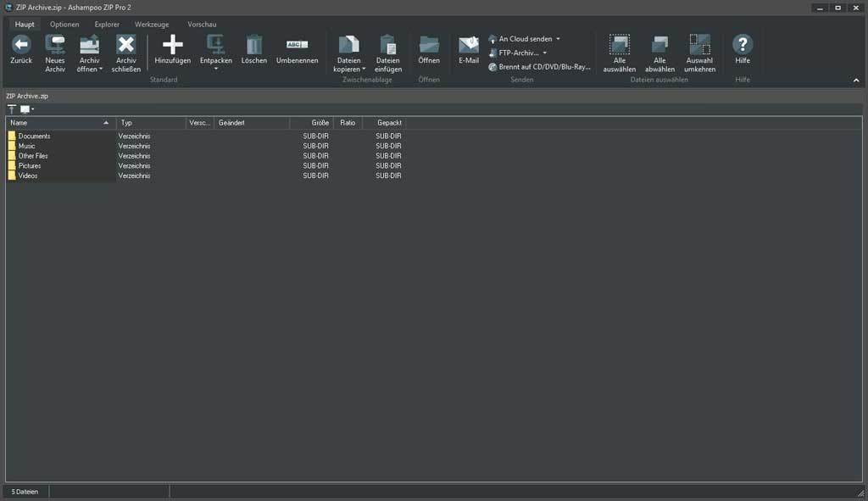Switch to the Werkzeuge ribbon tab
The image size is (868, 501).
[152, 25]
